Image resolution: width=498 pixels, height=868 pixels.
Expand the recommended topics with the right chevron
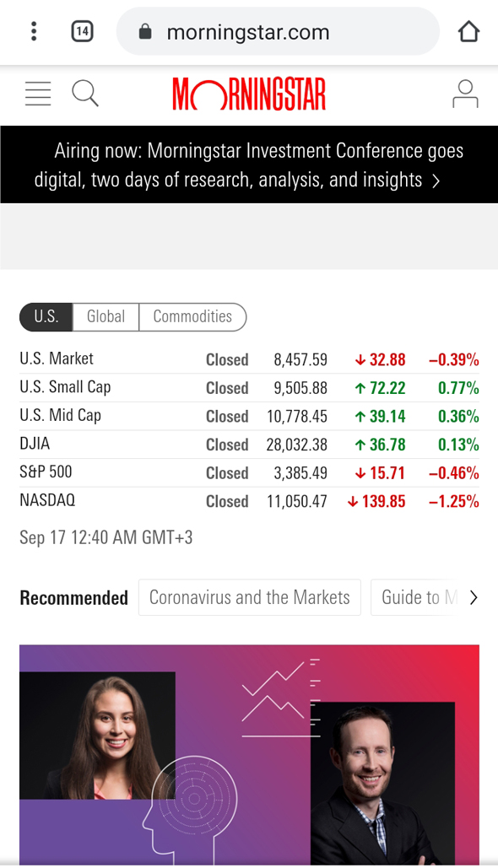[473, 597]
